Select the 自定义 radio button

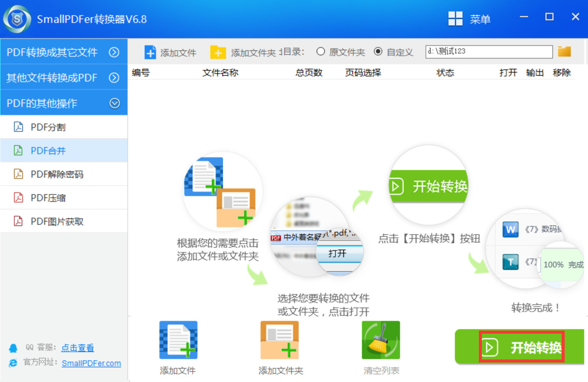point(378,51)
